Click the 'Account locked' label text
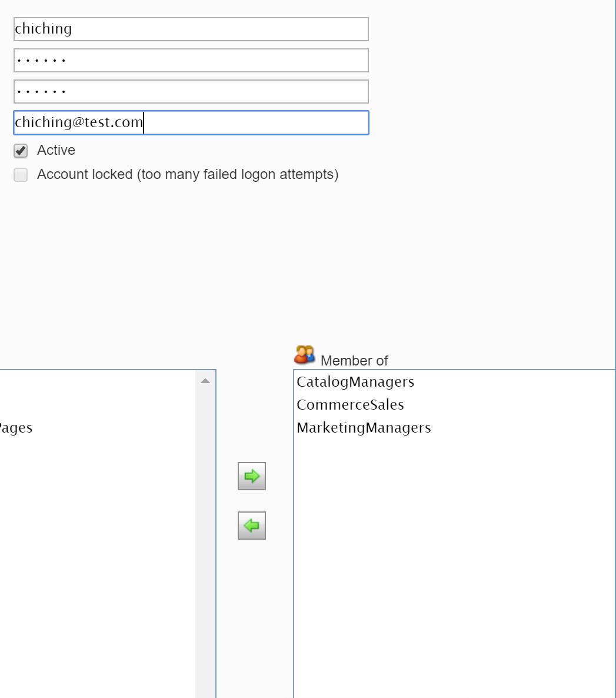The width and height of the screenshot is (616, 698). click(x=187, y=175)
